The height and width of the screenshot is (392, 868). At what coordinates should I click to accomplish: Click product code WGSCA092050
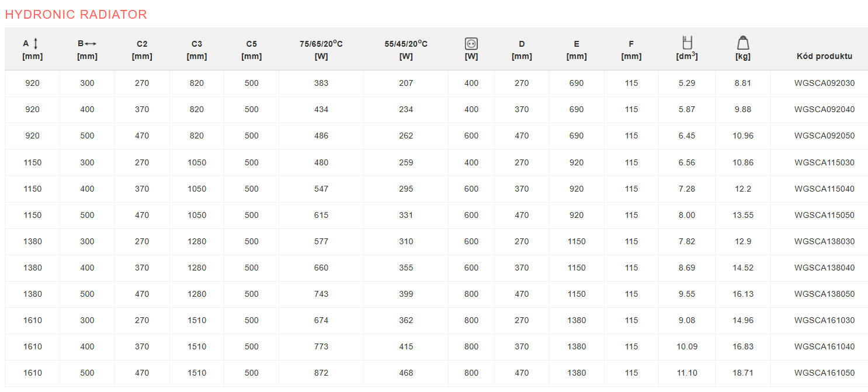tap(824, 136)
